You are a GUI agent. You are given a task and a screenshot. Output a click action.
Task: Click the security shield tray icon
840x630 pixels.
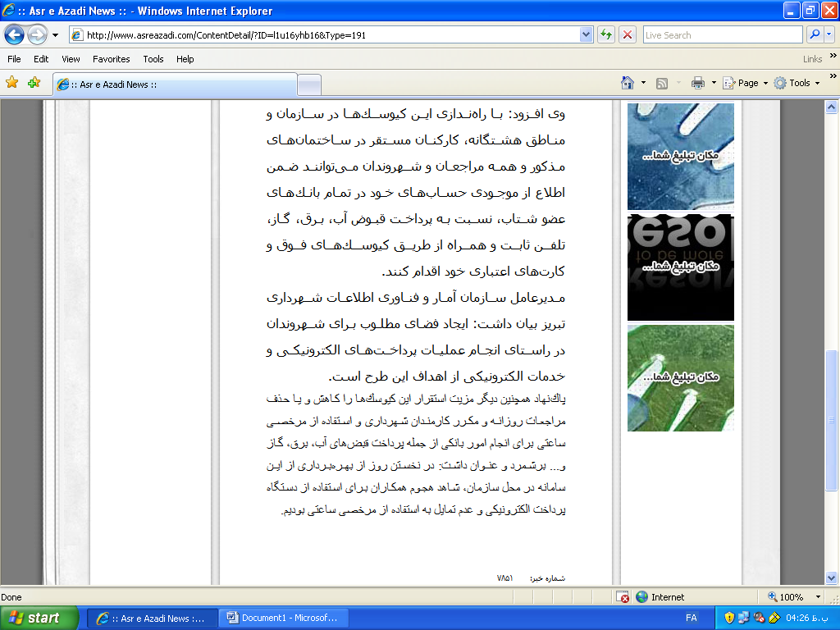[729, 618]
